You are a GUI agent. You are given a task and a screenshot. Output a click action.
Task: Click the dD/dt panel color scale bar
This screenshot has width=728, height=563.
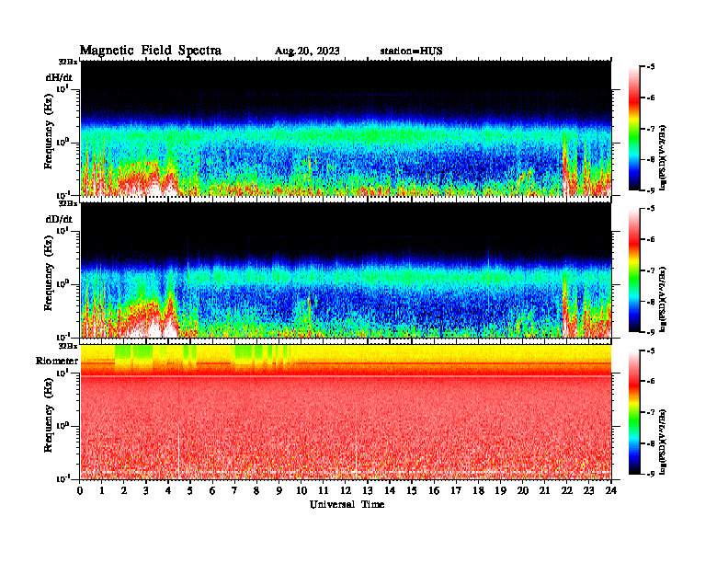(x=634, y=270)
